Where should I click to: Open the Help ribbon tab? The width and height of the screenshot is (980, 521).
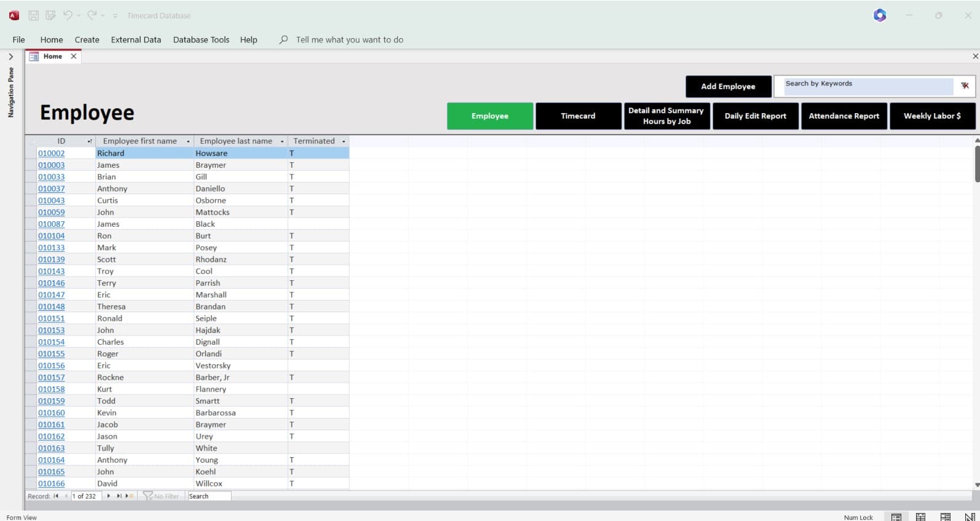(x=248, y=39)
